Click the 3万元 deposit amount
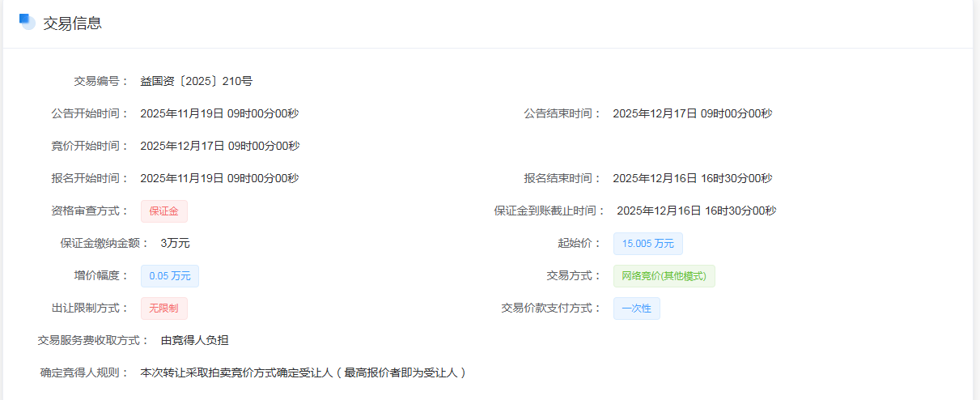980x400 pixels. (175, 243)
